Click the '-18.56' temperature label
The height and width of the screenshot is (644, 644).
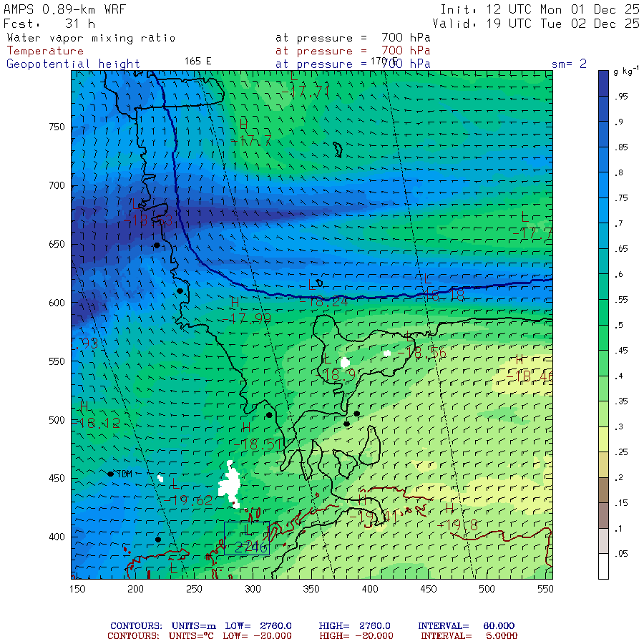pos(421,353)
